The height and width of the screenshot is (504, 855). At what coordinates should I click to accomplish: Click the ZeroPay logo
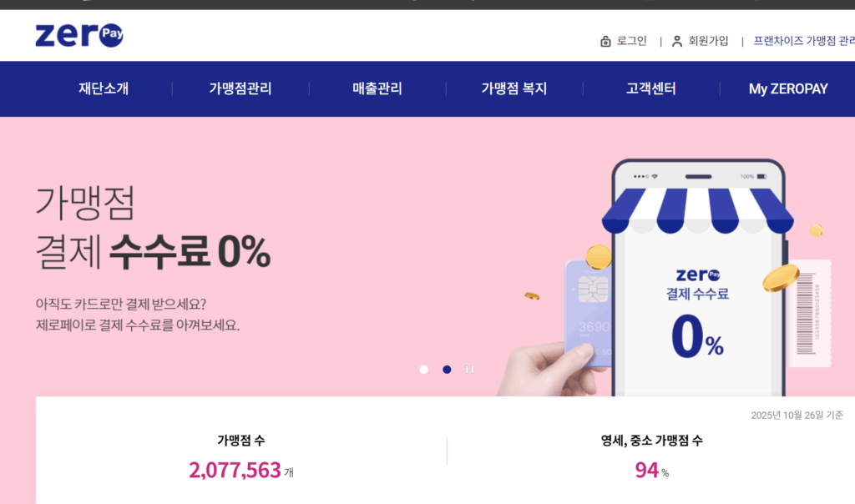79,35
